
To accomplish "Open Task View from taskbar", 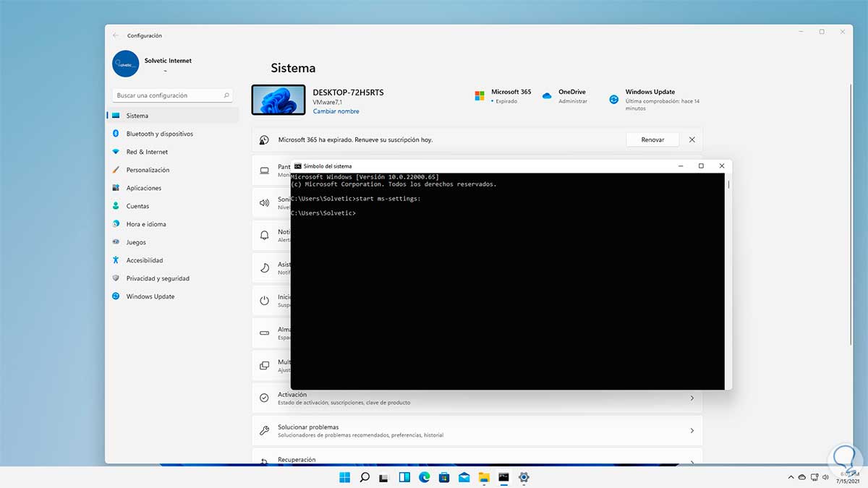I will (385, 477).
